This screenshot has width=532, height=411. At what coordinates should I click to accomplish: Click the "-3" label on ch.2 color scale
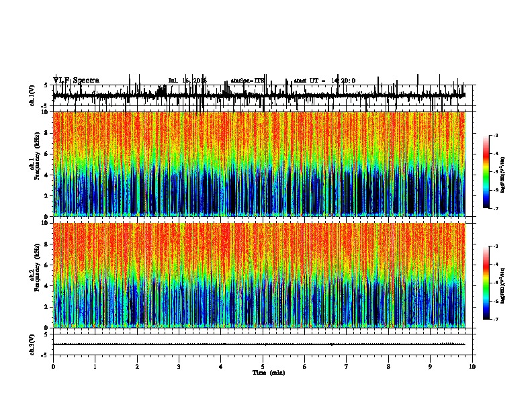(x=496, y=246)
